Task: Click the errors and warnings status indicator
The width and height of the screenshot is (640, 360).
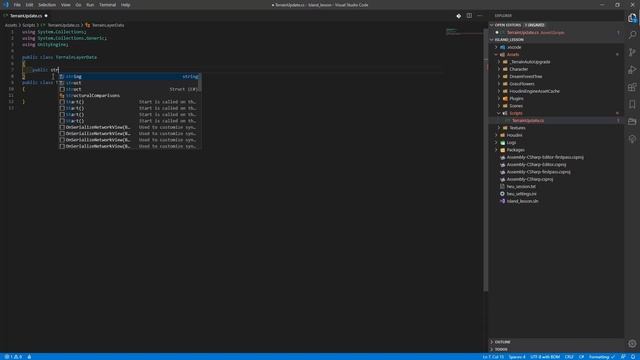Action: [13, 357]
